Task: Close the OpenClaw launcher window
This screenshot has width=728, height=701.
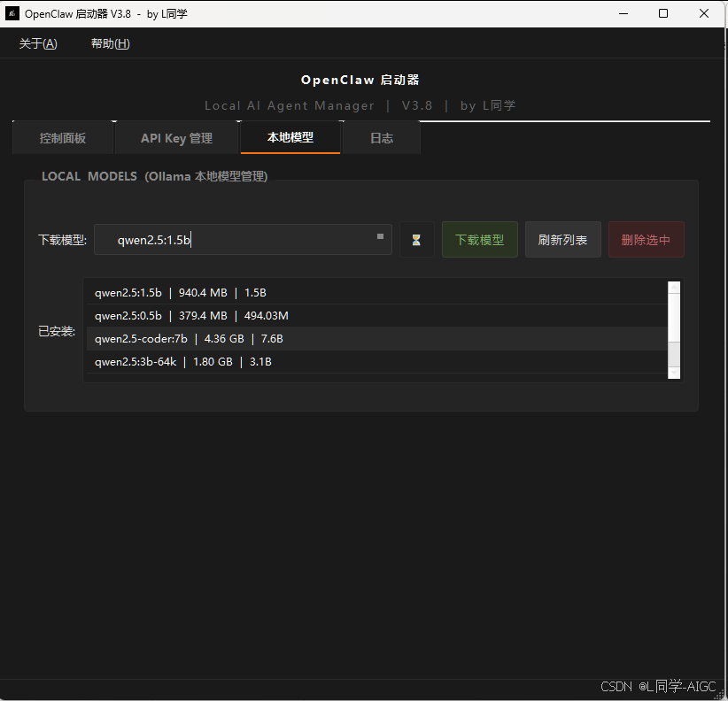Action: click(x=704, y=13)
